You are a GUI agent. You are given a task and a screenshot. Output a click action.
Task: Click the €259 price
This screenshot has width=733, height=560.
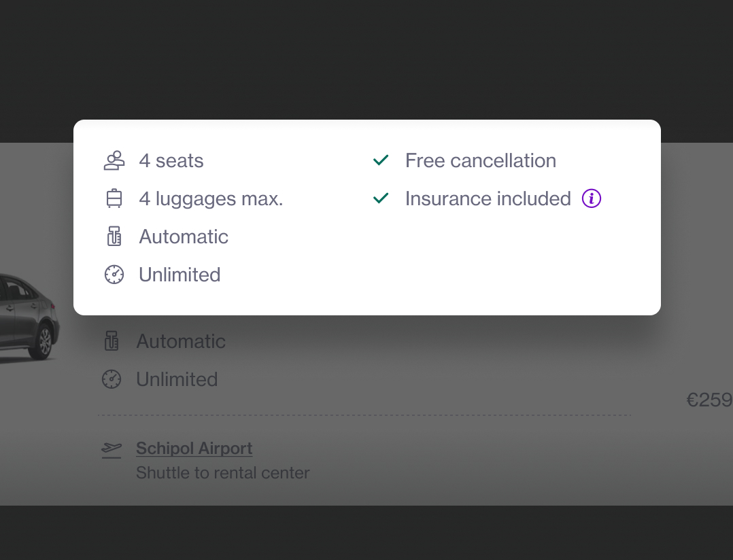[709, 400]
